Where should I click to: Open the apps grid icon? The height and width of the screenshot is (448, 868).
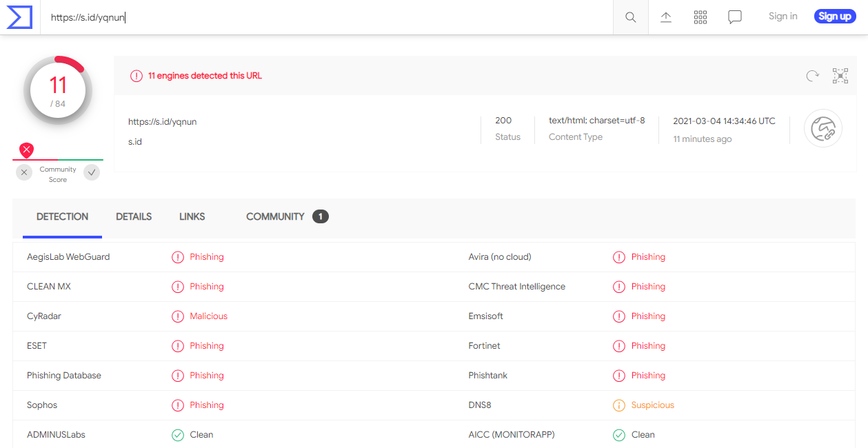pyautogui.click(x=700, y=17)
